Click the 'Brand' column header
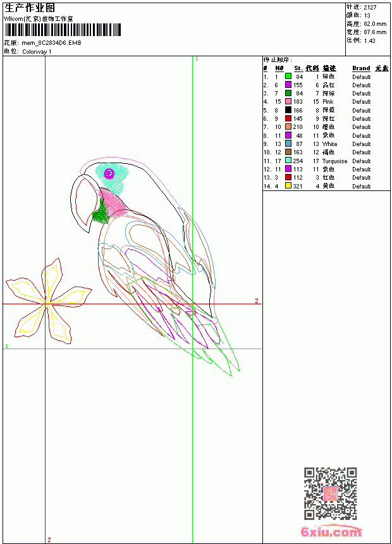 [x=361, y=68]
